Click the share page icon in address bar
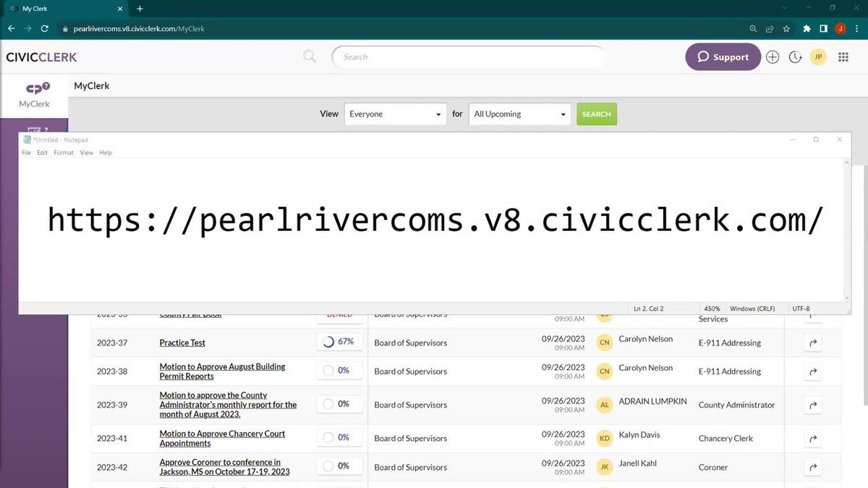868x488 pixels. [770, 29]
